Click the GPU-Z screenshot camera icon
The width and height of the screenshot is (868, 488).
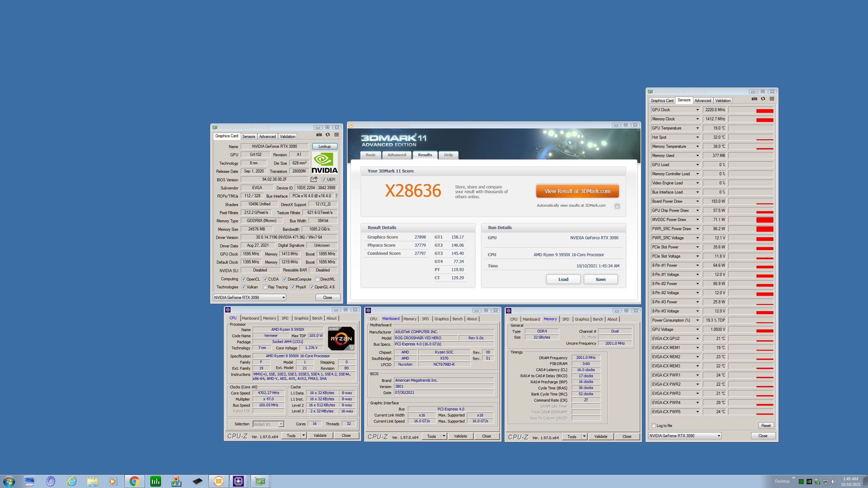point(319,135)
